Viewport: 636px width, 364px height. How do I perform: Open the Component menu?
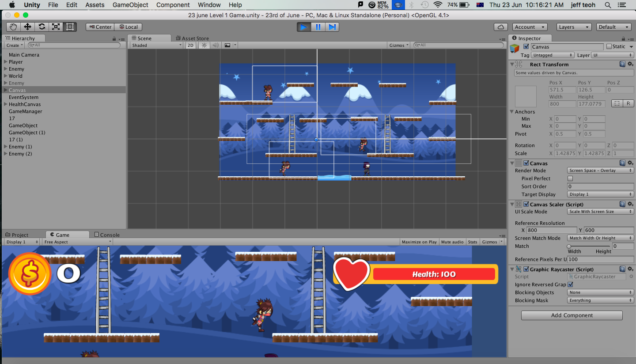tap(173, 5)
